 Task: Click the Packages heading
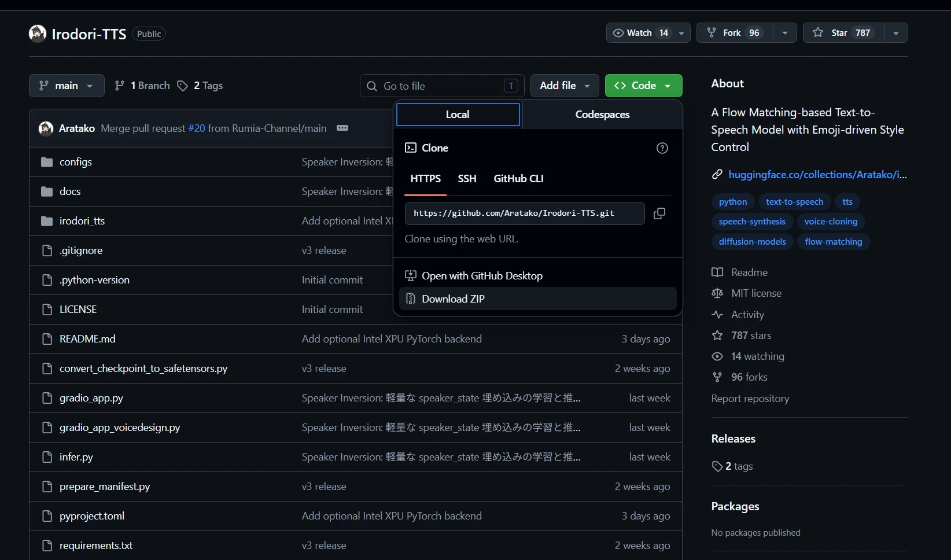pos(735,506)
